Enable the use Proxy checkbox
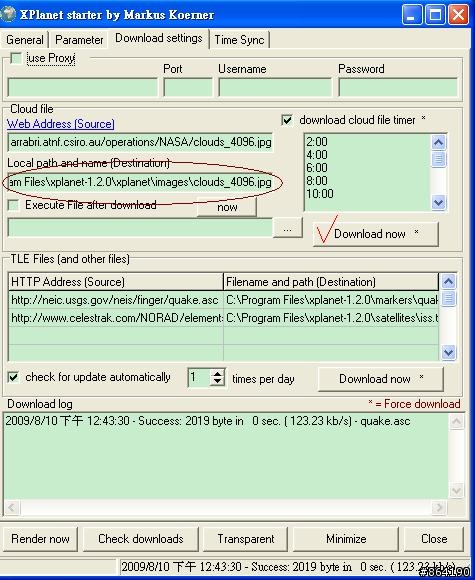 point(16,58)
